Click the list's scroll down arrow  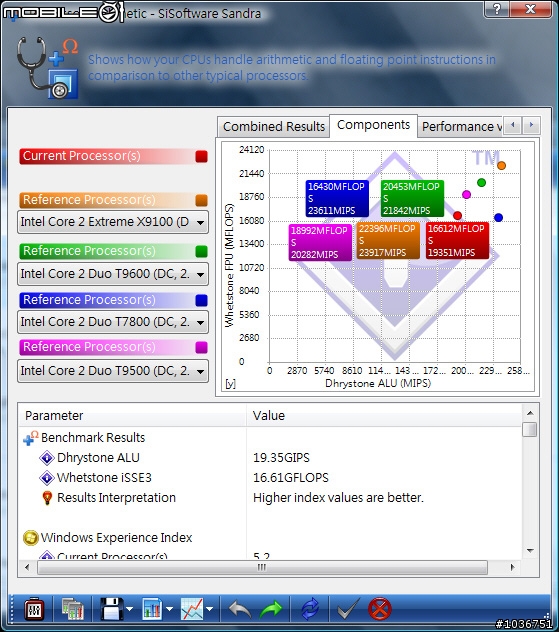coord(530,551)
